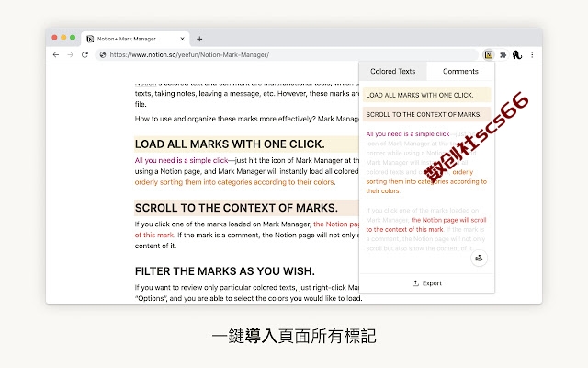Screen dimensions: 588x368
Task: Click purple mark 'All you need is a simple click' in popup
Action: 408,133
